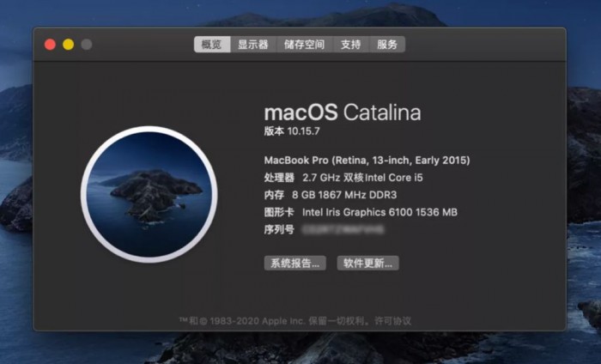Go to the 支持 tab
Viewport: 601px width, 364px height.
350,45
